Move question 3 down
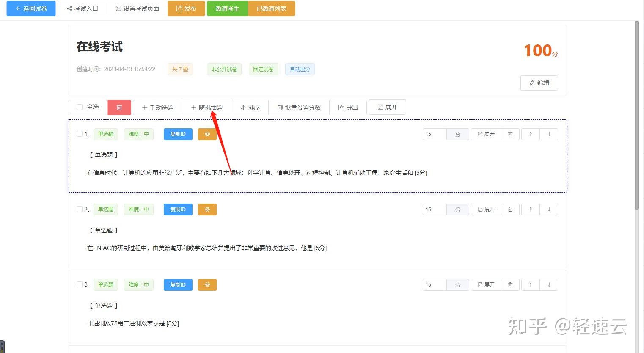Screen dimensions: 644x353 point(549,285)
